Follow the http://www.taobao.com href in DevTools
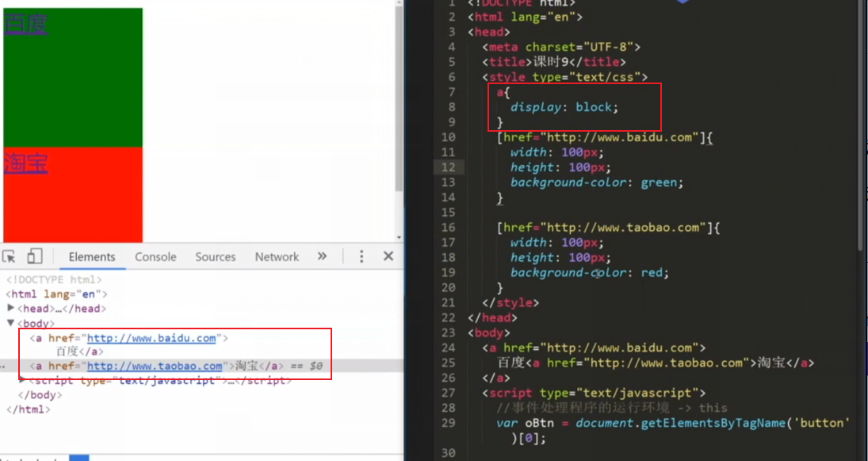This screenshot has height=461, width=868. point(155,366)
